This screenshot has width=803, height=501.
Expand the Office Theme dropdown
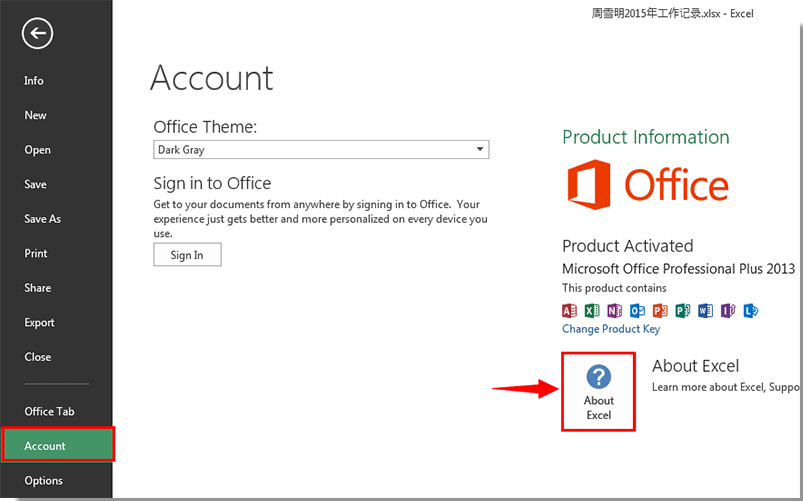tap(481, 150)
